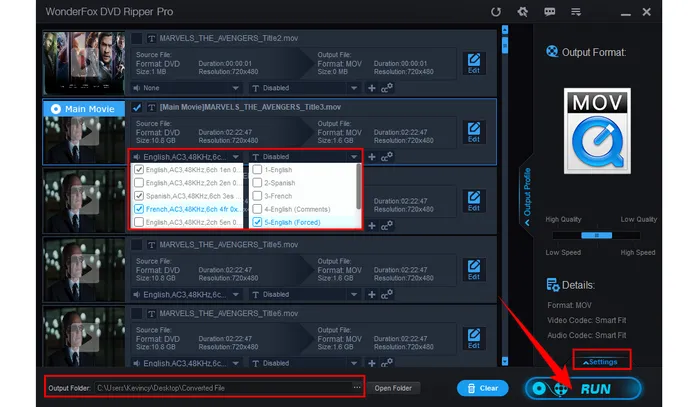
Task: Clear the title list
Action: 483,388
